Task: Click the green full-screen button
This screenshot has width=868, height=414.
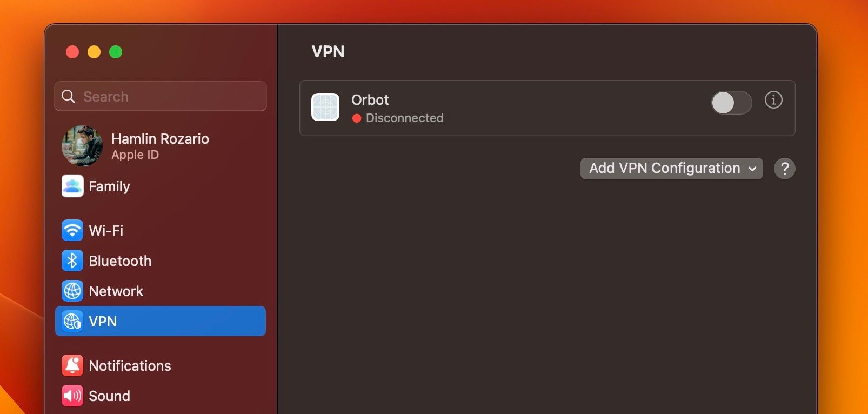Action: [116, 52]
